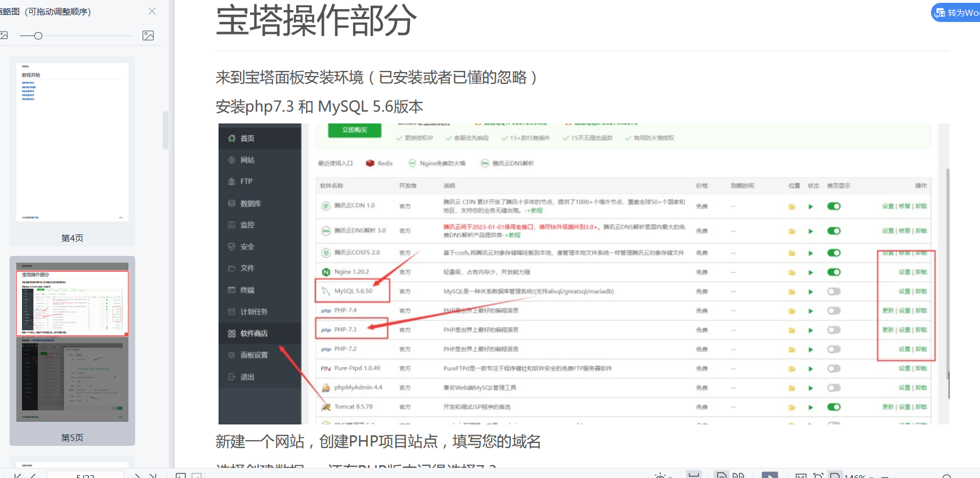Image resolution: width=980 pixels, height=478 pixels.
Task: Click the 首页 home icon in sidebar
Action: point(232,138)
